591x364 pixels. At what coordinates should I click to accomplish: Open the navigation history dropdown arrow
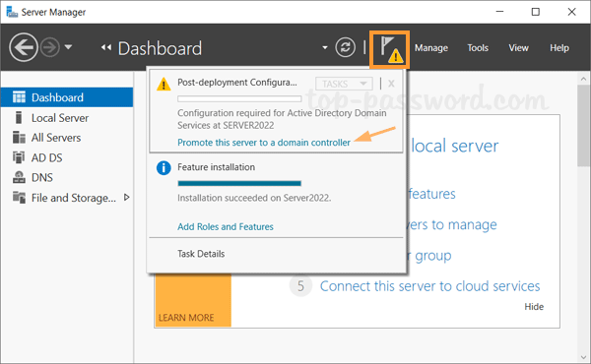click(68, 47)
